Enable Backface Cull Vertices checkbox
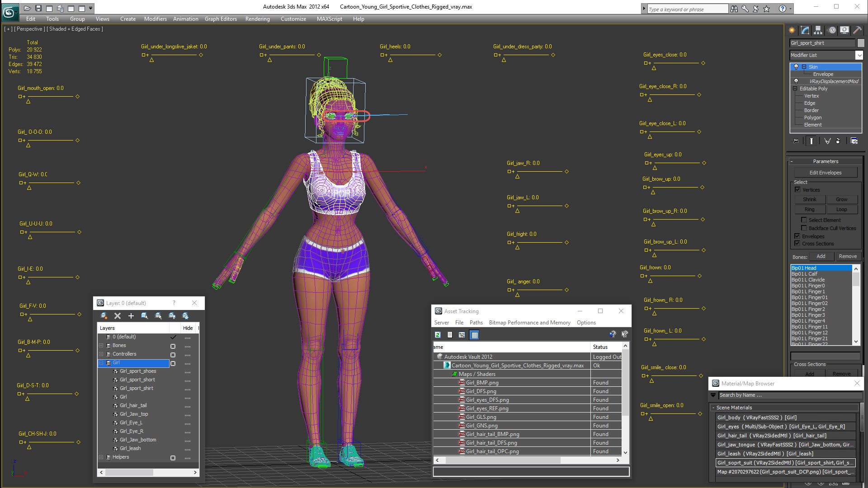The height and width of the screenshot is (488, 868). coord(804,228)
